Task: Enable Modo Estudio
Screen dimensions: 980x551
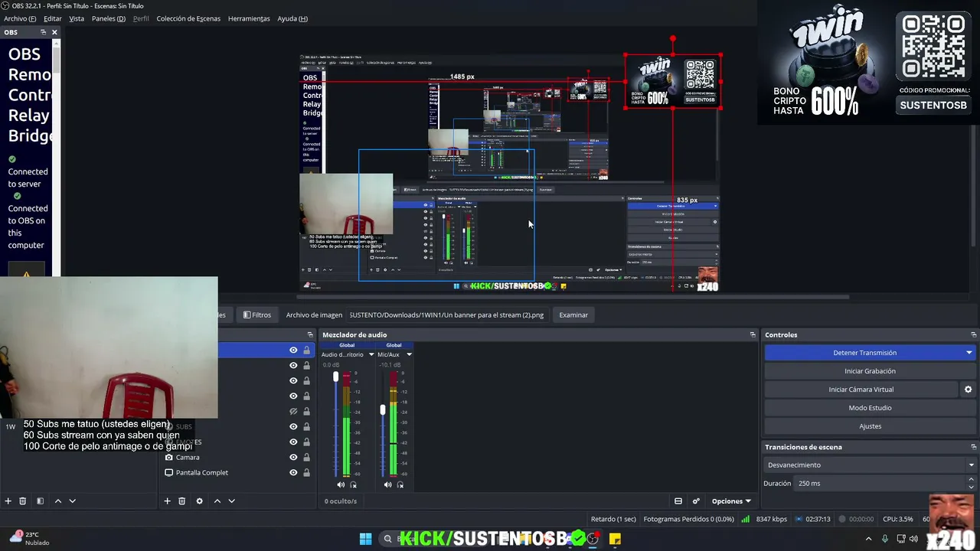Action: 871,408
